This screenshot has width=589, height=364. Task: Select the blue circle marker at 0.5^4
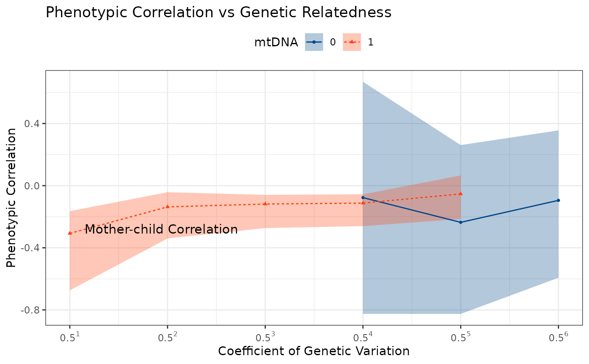click(363, 197)
